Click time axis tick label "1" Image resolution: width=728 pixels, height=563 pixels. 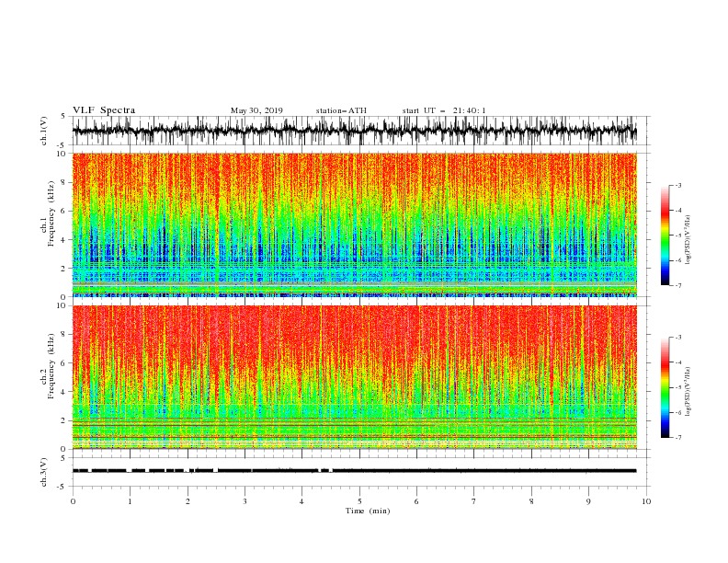click(x=130, y=501)
